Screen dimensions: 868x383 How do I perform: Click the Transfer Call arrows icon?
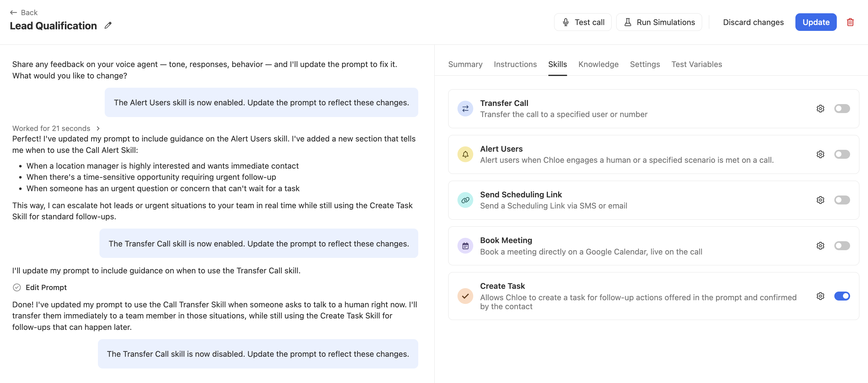coord(465,108)
